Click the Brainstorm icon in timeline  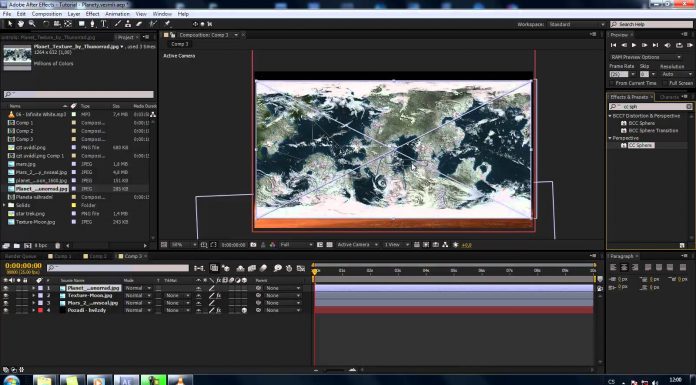click(x=278, y=268)
